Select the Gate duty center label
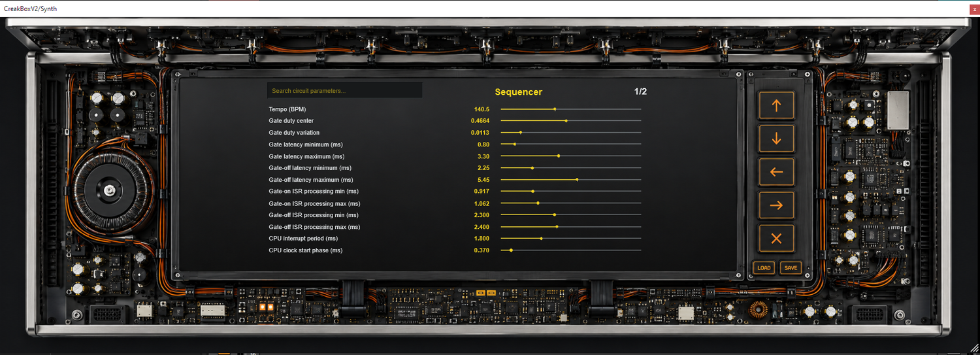This screenshot has width=980, height=355. click(x=291, y=121)
